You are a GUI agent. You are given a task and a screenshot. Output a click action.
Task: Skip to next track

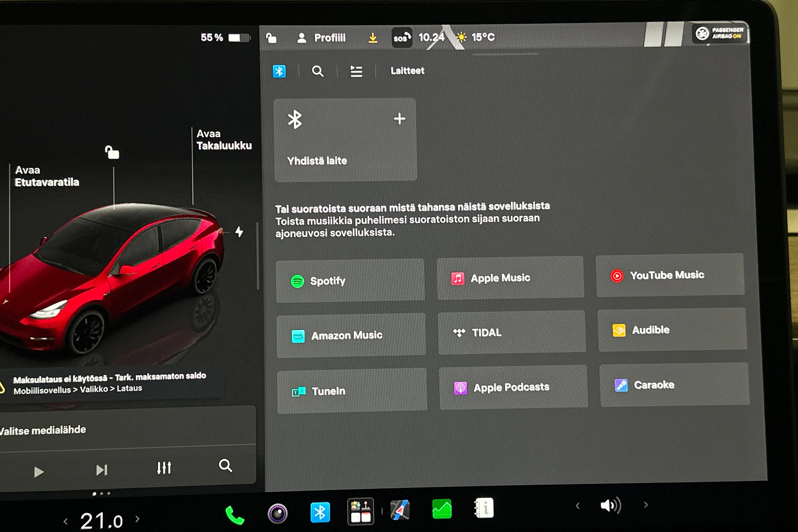pos(102,470)
